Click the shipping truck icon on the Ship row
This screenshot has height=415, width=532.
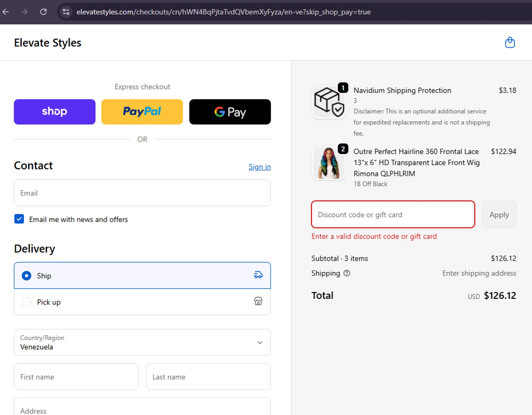[x=258, y=275]
